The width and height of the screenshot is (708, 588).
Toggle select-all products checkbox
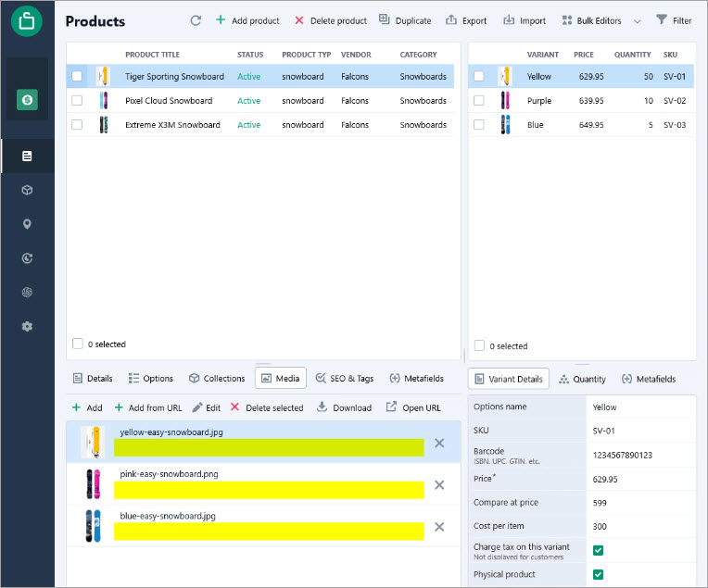(78, 344)
